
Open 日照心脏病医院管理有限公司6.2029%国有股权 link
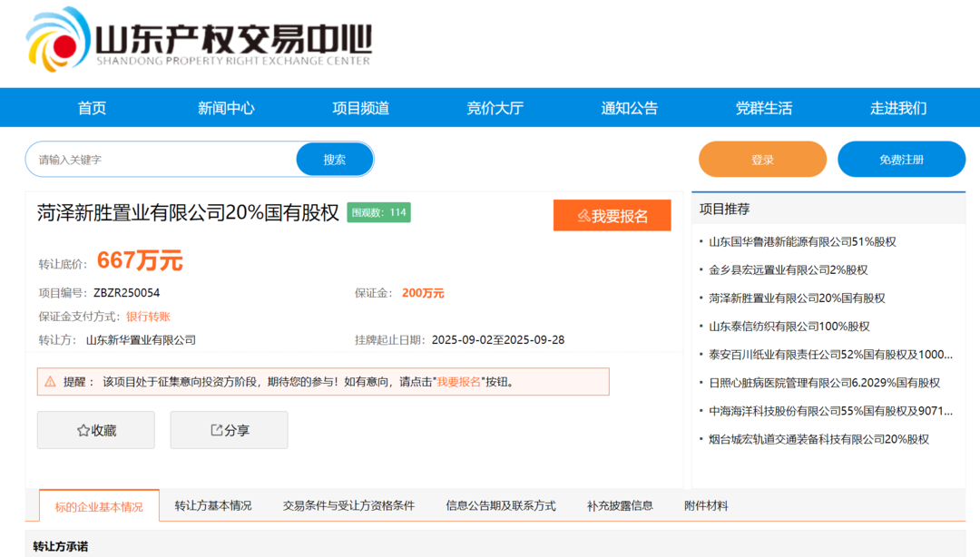[x=824, y=383]
